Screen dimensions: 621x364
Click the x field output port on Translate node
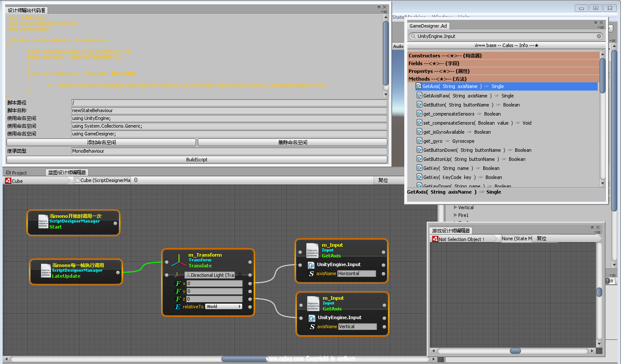tap(250, 283)
